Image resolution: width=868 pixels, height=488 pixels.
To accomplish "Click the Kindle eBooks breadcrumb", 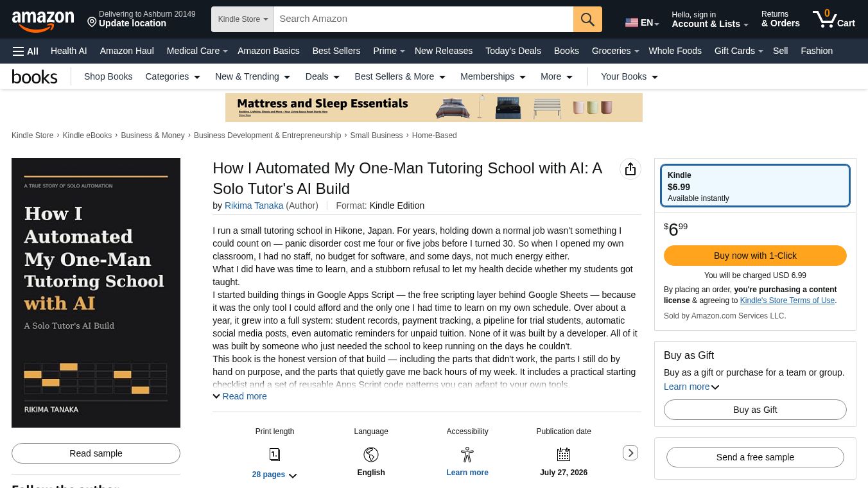I will tap(87, 135).
